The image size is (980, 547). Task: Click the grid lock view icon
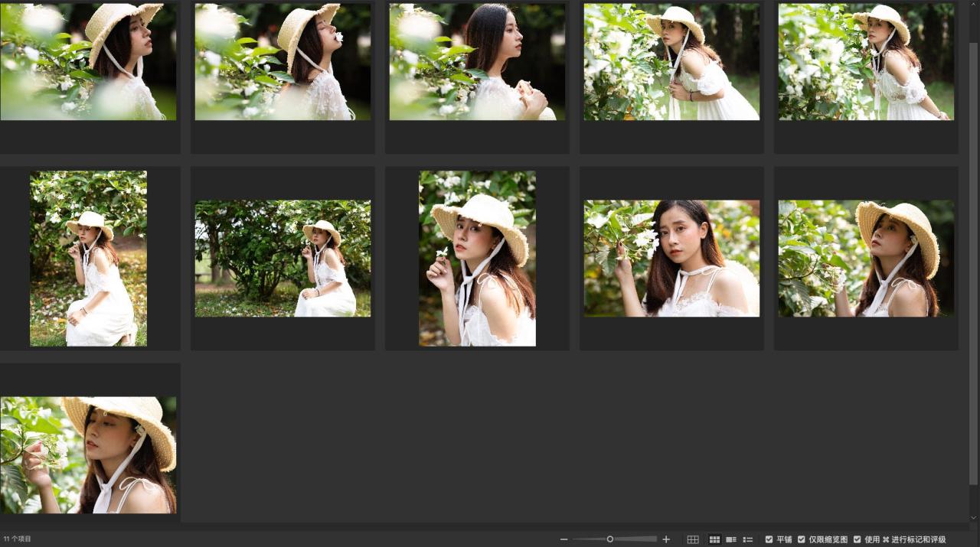click(x=693, y=539)
